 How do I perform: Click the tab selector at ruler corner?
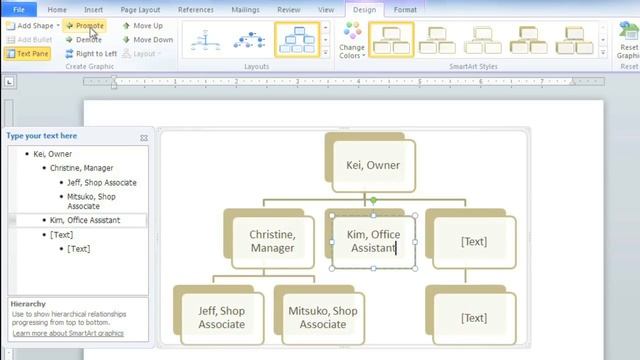click(x=9, y=82)
